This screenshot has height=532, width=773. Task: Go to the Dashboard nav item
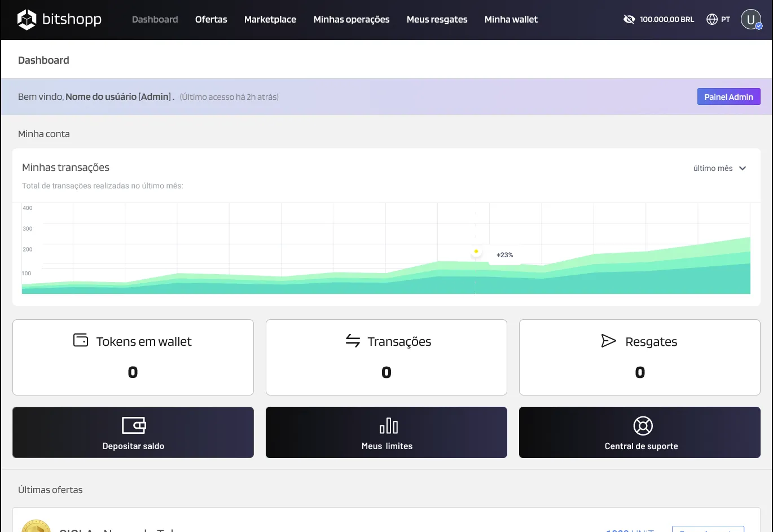coord(155,20)
